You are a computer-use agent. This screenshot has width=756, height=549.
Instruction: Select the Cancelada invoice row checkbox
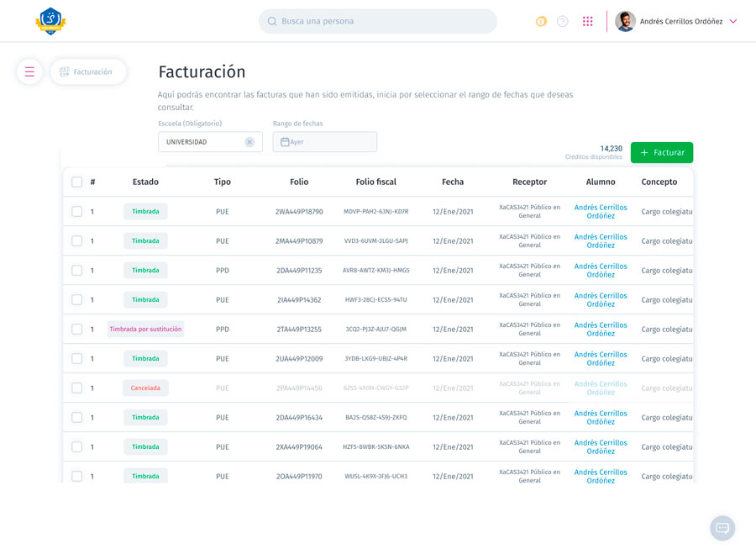(x=76, y=388)
